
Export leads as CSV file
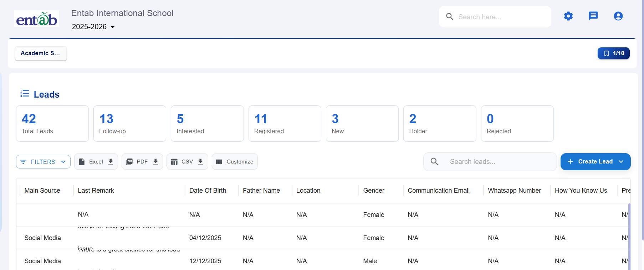[x=187, y=162]
